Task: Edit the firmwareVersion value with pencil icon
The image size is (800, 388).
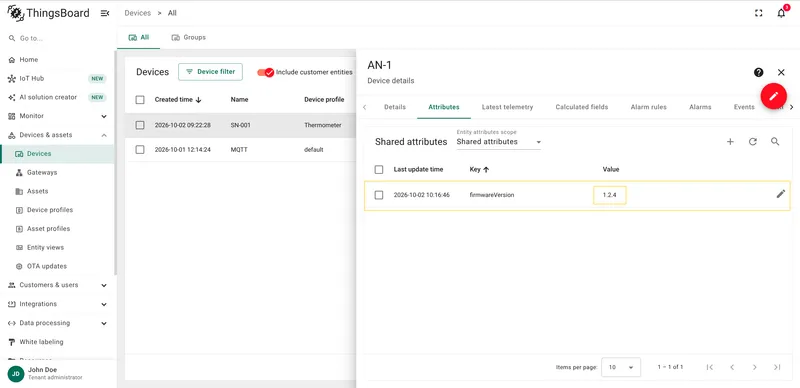Action: [x=781, y=194]
